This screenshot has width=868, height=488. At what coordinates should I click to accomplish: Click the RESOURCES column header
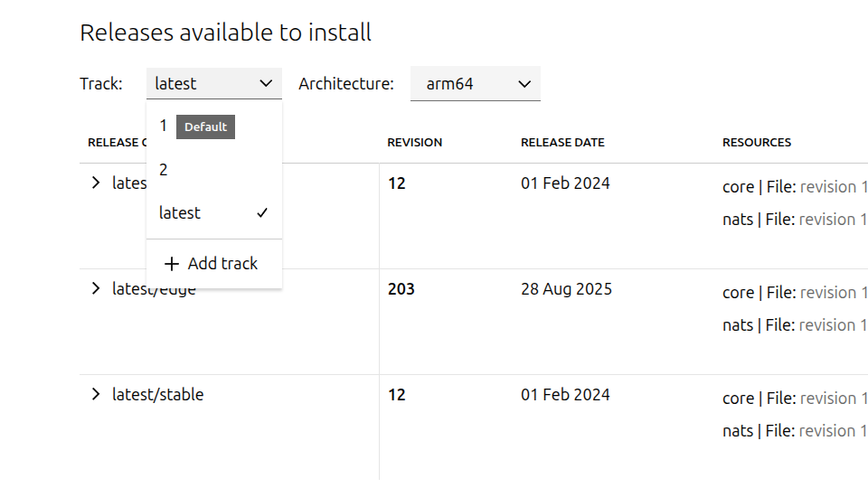(x=757, y=143)
